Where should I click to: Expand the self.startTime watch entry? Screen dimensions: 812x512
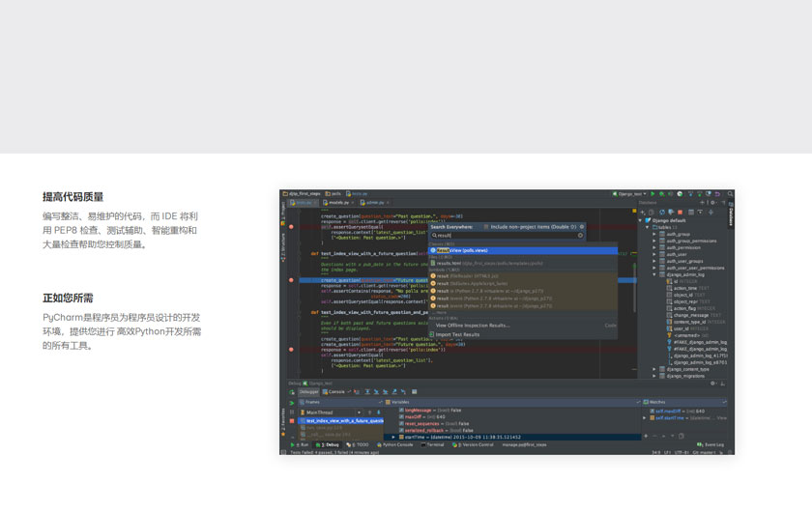point(645,417)
